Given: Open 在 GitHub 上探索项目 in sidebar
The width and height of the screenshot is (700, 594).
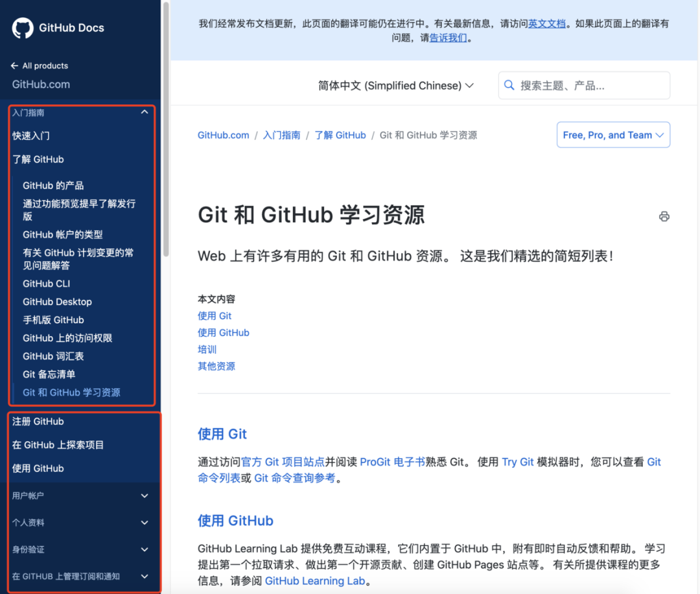Looking at the screenshot, I should [58, 445].
